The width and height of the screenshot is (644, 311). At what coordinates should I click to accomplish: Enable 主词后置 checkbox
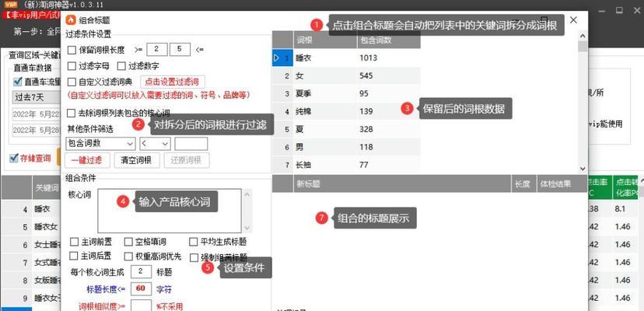click(74, 256)
